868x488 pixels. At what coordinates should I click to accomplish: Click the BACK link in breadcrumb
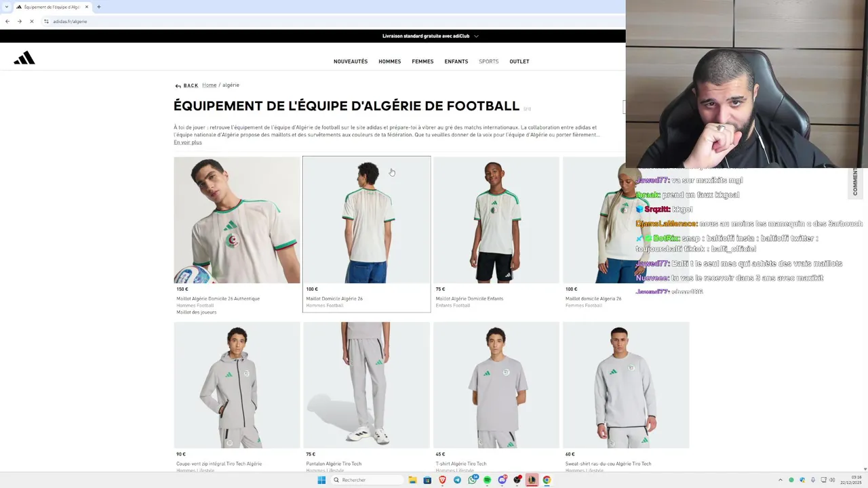tap(186, 85)
